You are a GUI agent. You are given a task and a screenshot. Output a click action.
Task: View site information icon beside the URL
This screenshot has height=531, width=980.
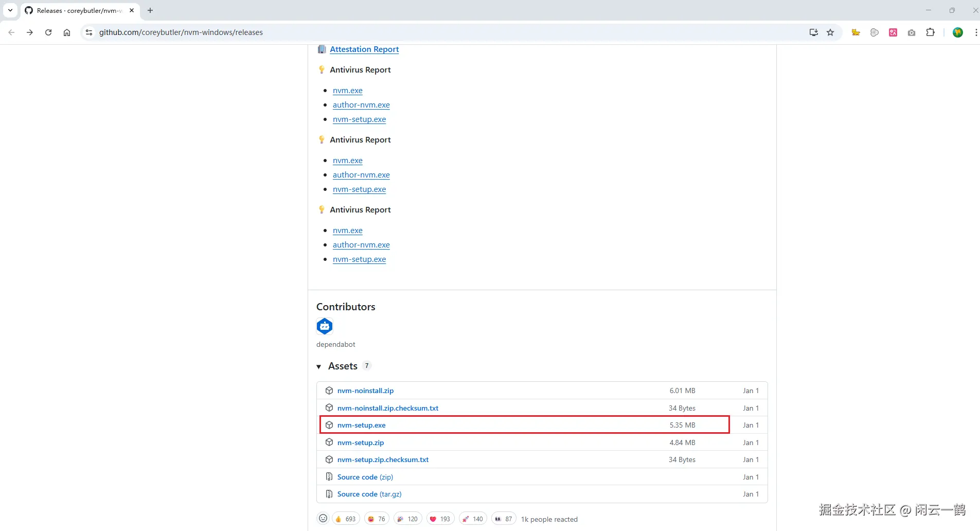coord(89,32)
